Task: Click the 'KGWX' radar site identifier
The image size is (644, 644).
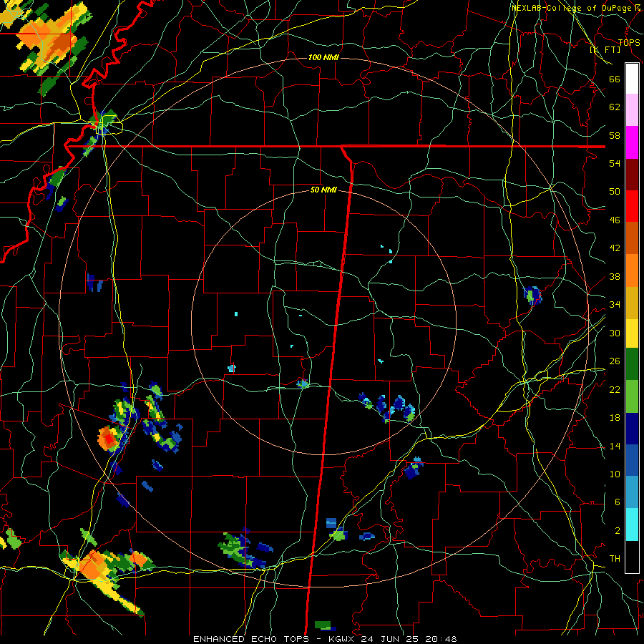Action: coord(342,639)
